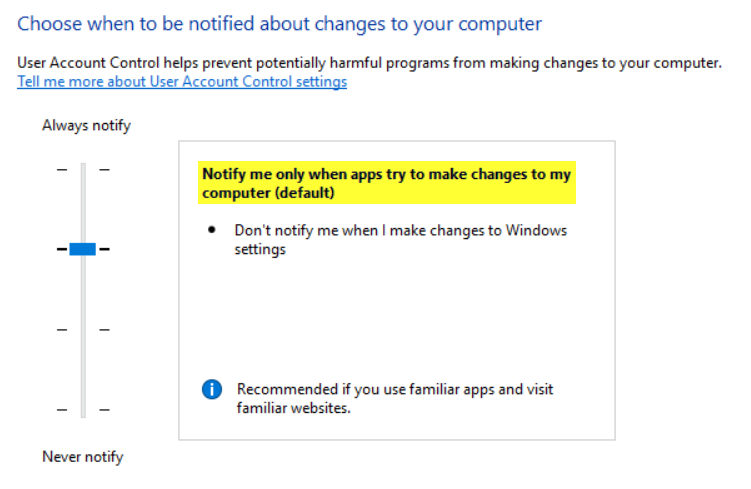Click the bullet Don't notify me text
The height and width of the screenshot is (489, 751).
[x=400, y=239]
